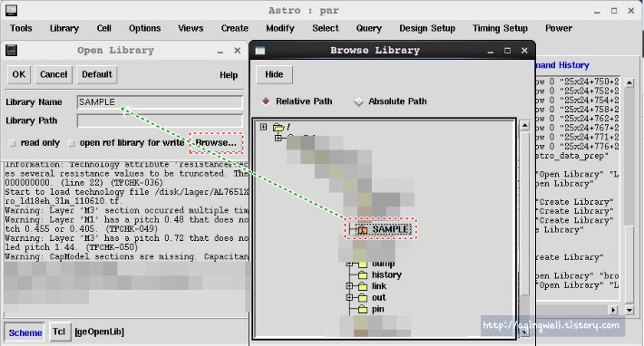Click the dump folder icon
Viewport: 644px width, 346px height.
click(363, 264)
